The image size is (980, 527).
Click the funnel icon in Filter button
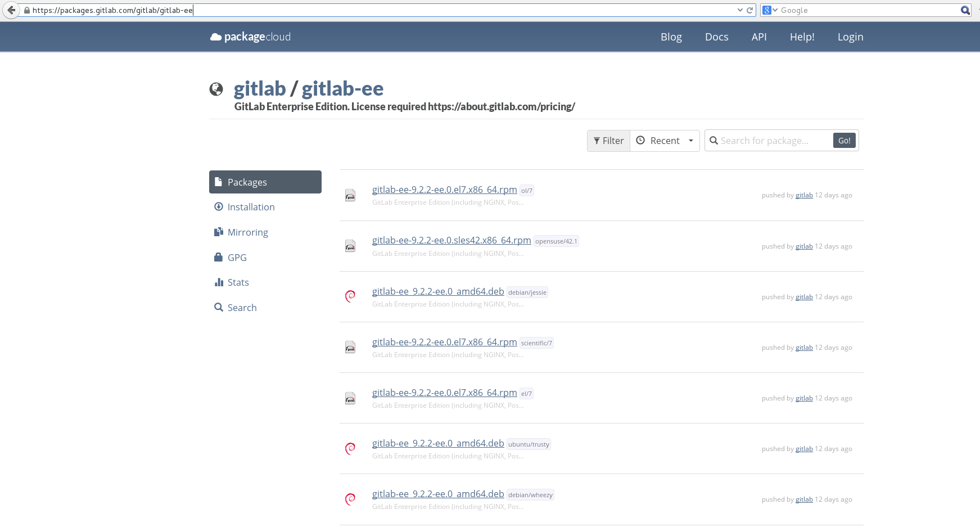coord(597,141)
